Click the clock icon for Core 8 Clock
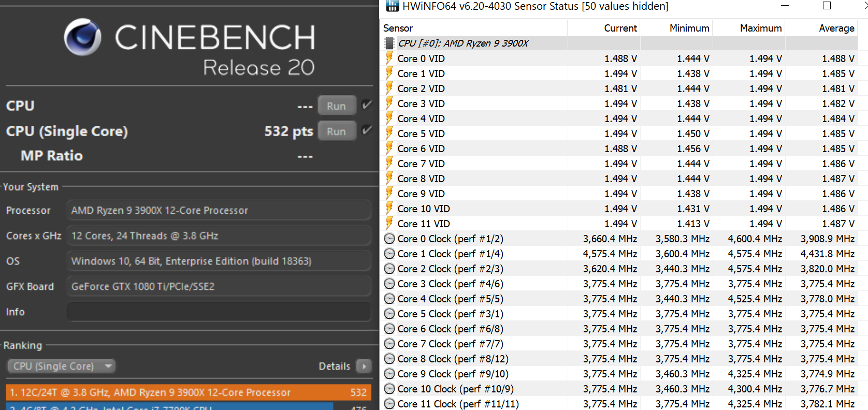Image resolution: width=868 pixels, height=410 pixels. tap(389, 359)
